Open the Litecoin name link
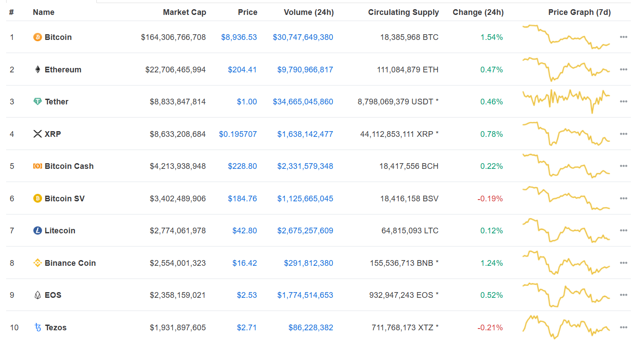Screen dimensions: 644x343 [60, 231]
